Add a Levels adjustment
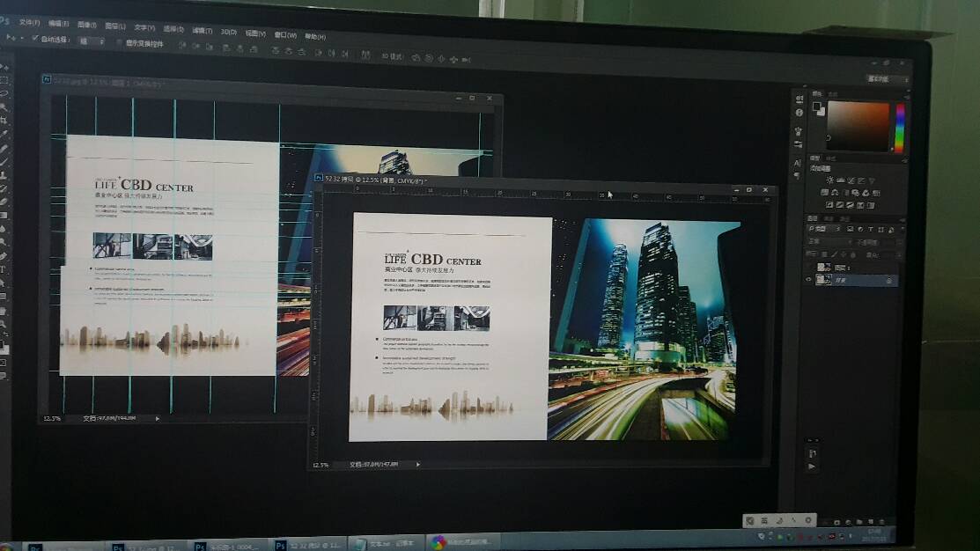Viewport: 980px width, 551px height. click(840, 180)
